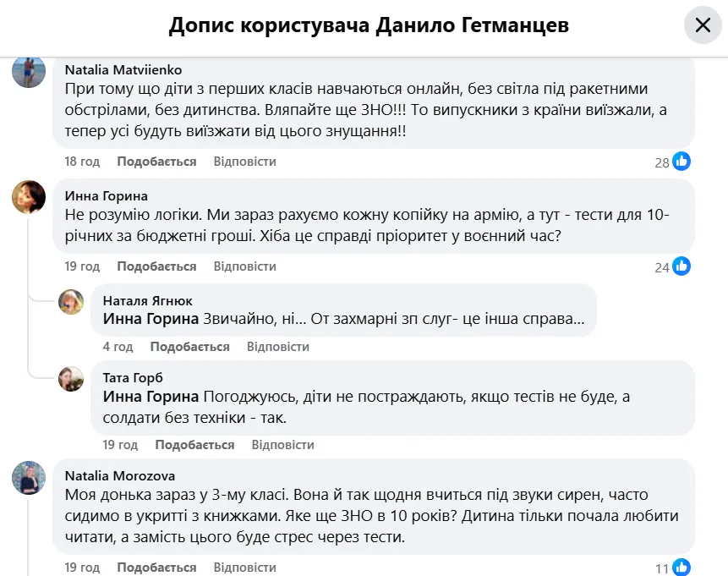Open Natalia Morozova's profile name link

tap(120, 476)
